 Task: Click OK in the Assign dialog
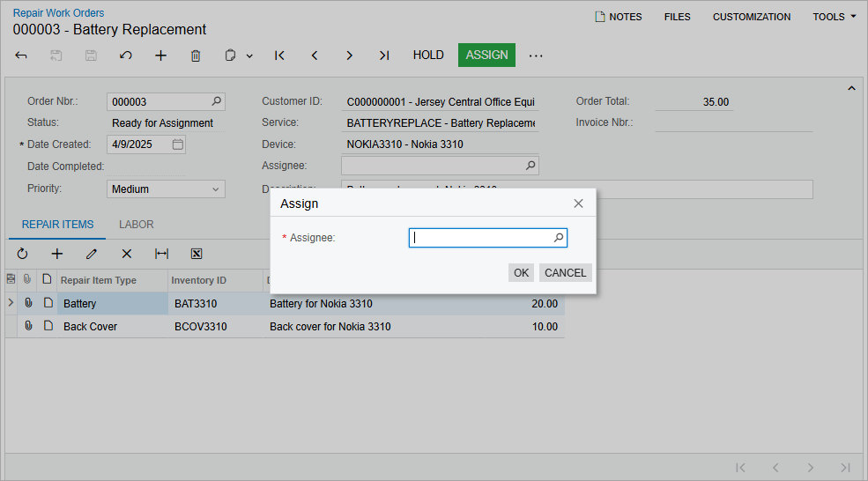521,273
